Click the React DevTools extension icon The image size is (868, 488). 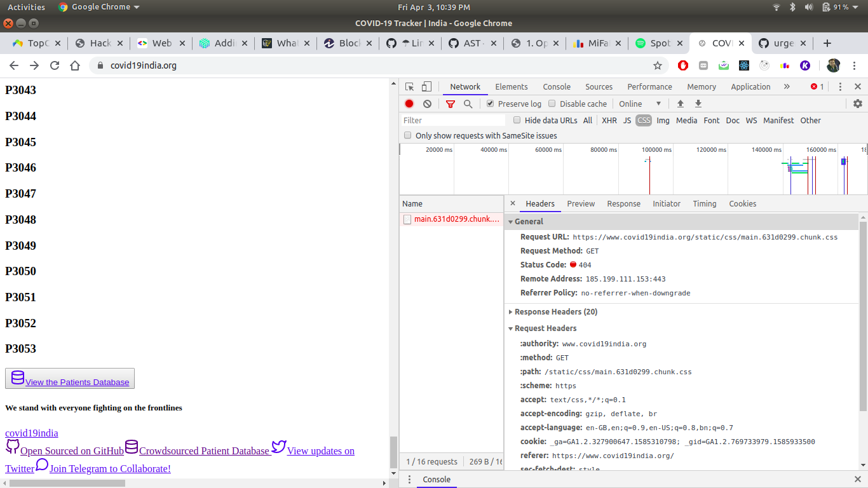(x=744, y=65)
